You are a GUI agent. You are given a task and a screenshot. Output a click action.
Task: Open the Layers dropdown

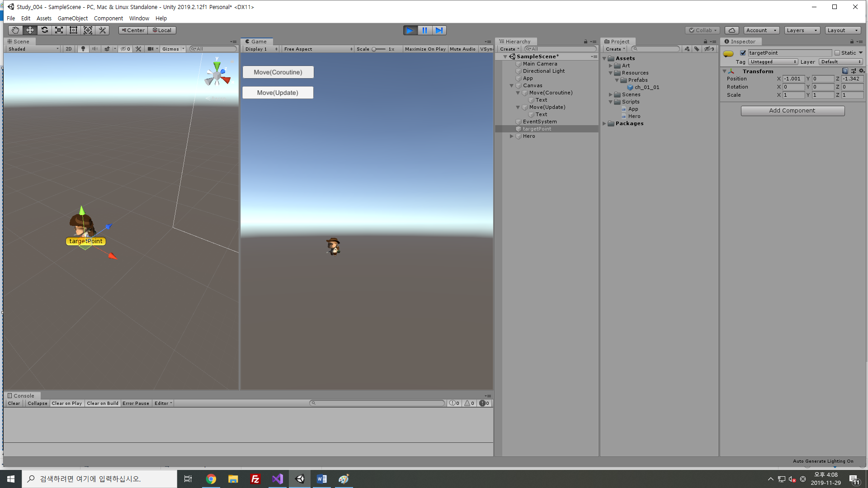[802, 30]
